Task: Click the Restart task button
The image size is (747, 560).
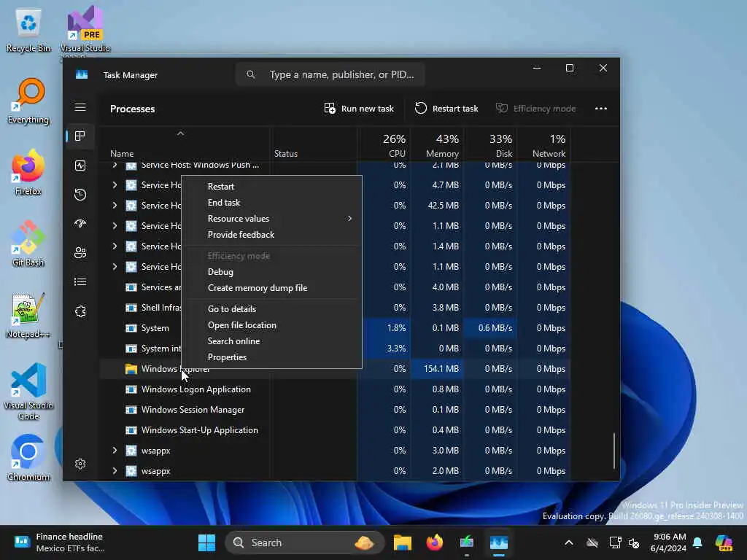Action: pos(446,109)
